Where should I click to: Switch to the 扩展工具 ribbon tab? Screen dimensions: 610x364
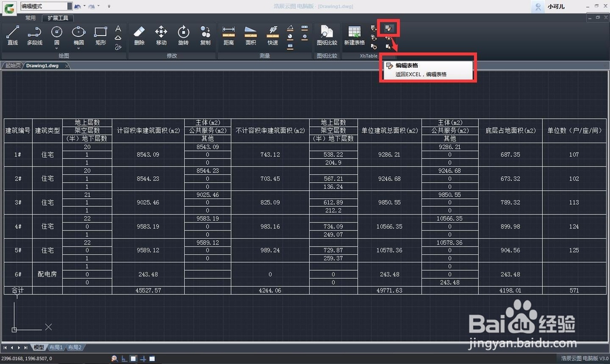(x=58, y=18)
